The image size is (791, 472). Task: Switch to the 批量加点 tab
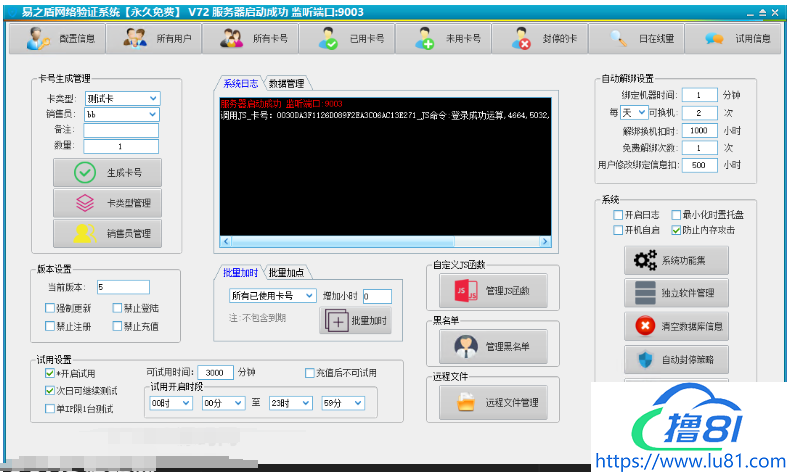coord(286,273)
